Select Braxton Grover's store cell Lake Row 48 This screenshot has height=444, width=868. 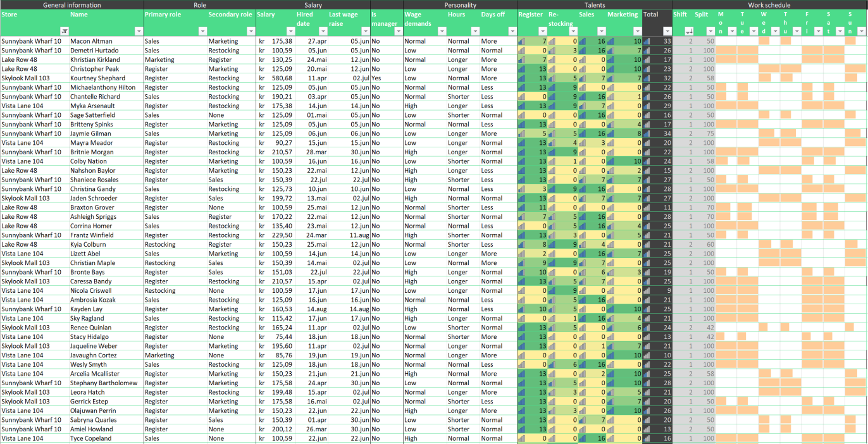tap(35, 207)
